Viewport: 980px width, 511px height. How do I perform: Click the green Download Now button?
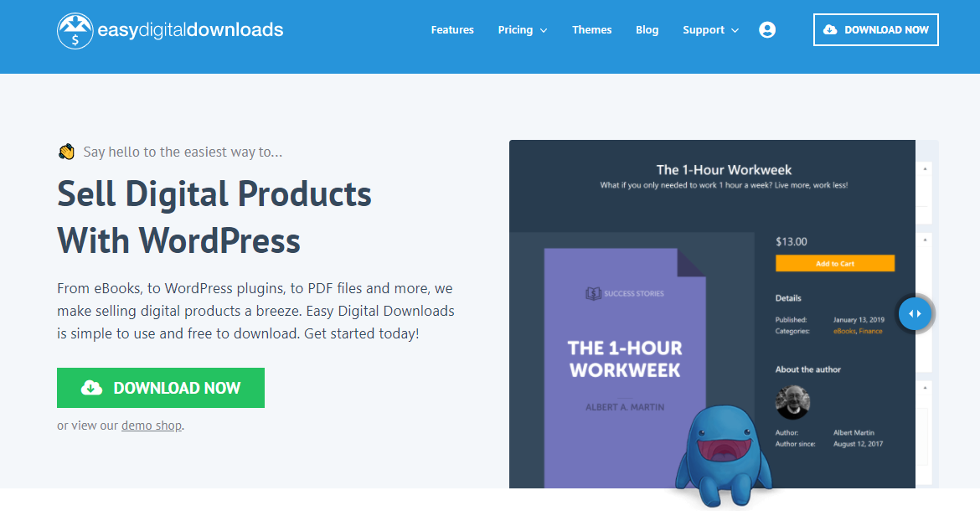161,388
